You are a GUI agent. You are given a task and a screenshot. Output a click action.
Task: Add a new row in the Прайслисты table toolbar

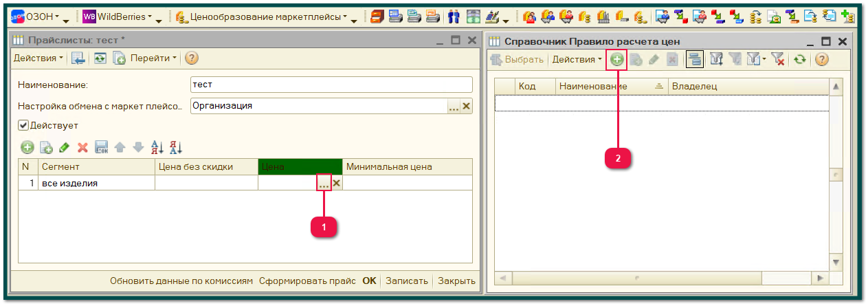tap(27, 147)
